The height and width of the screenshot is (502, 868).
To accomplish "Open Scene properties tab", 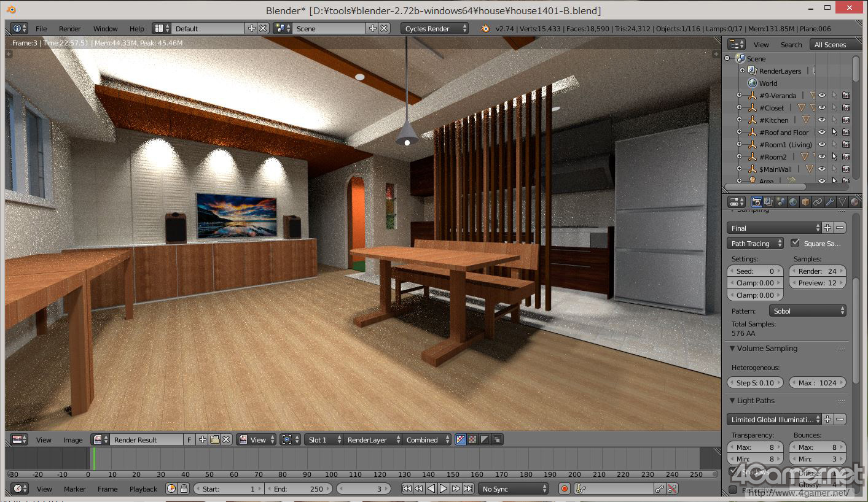I will coord(781,202).
